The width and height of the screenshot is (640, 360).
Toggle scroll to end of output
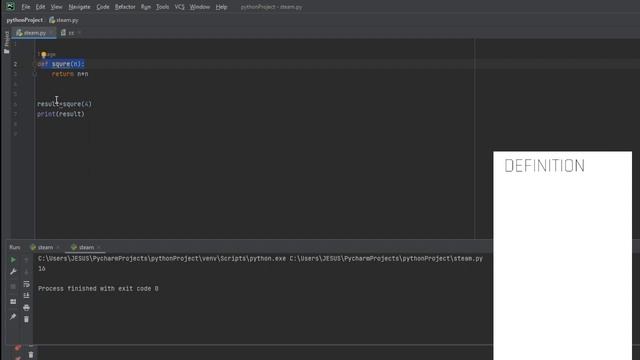point(27,296)
